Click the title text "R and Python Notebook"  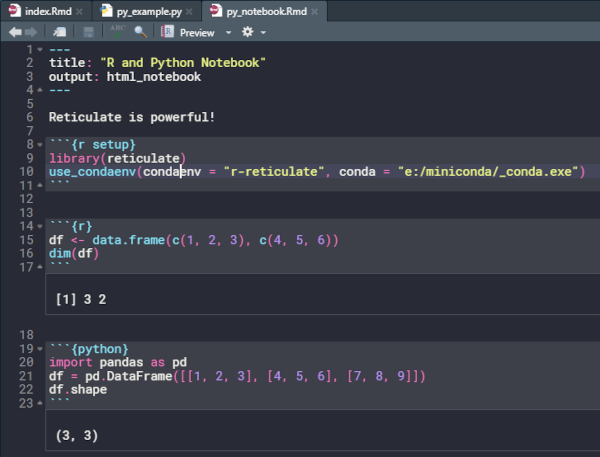(183, 62)
